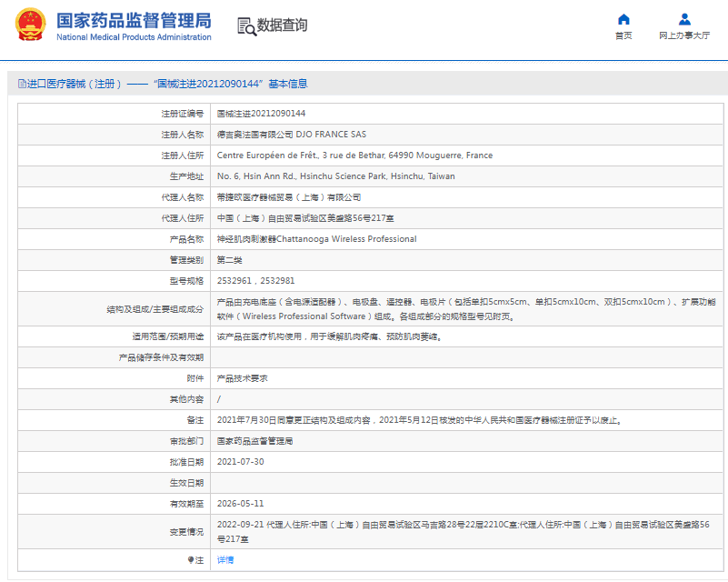Go to 网上办事大厅 online service hall
The width and height of the screenshot is (728, 582).
(x=684, y=35)
